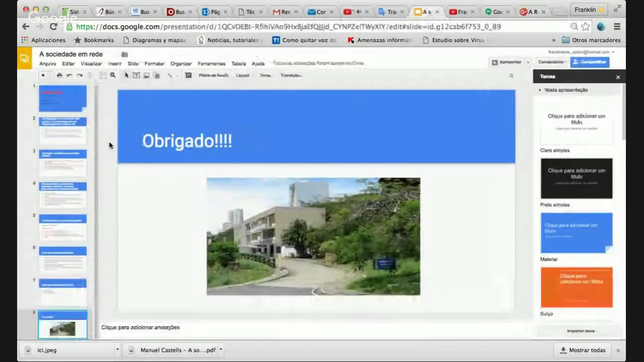Click the move to folder icon beside title
This screenshot has width=644, height=362.
(x=124, y=54)
